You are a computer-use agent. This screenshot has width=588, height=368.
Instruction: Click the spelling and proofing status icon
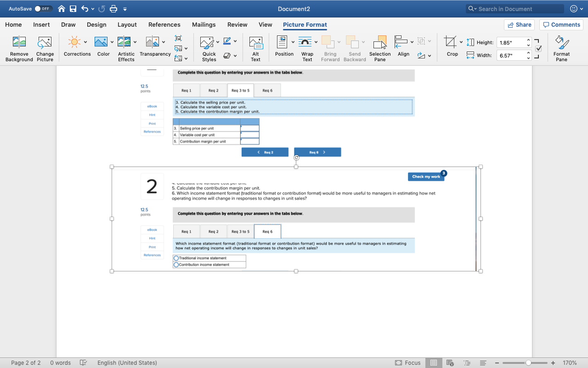coord(83,362)
